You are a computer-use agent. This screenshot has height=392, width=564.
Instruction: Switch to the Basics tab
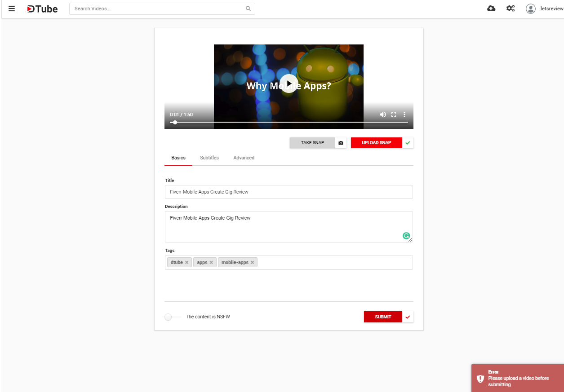pyautogui.click(x=178, y=158)
